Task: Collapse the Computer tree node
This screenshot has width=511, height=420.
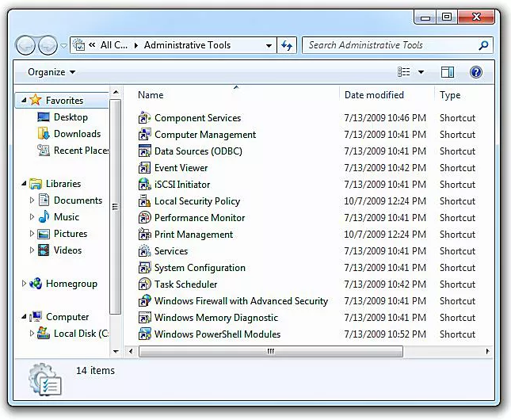Action: point(24,316)
